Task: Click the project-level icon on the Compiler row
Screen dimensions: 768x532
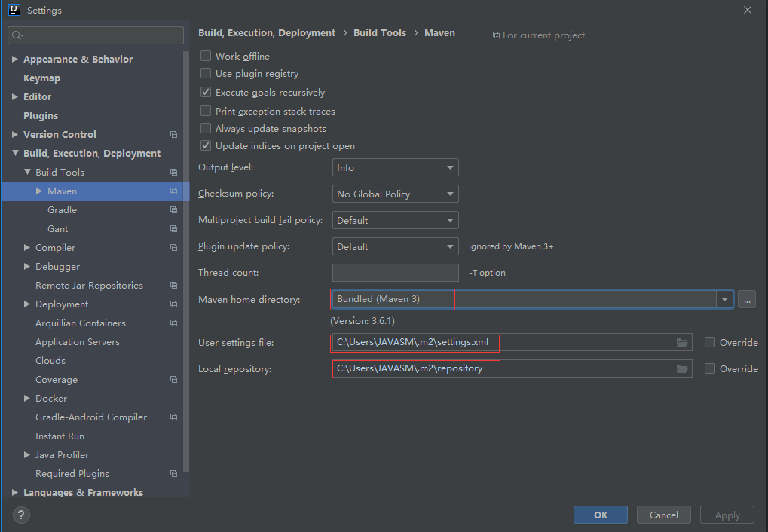Action: [x=173, y=247]
